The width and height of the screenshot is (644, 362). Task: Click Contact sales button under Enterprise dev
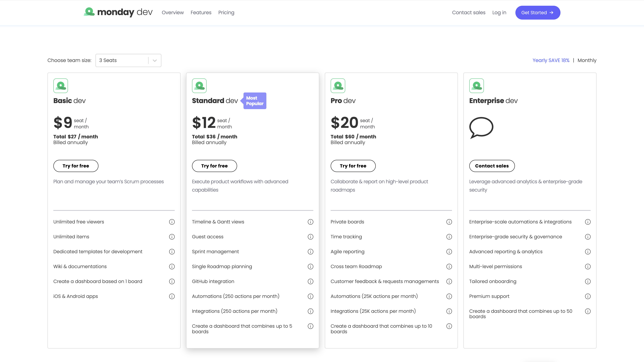pyautogui.click(x=492, y=166)
